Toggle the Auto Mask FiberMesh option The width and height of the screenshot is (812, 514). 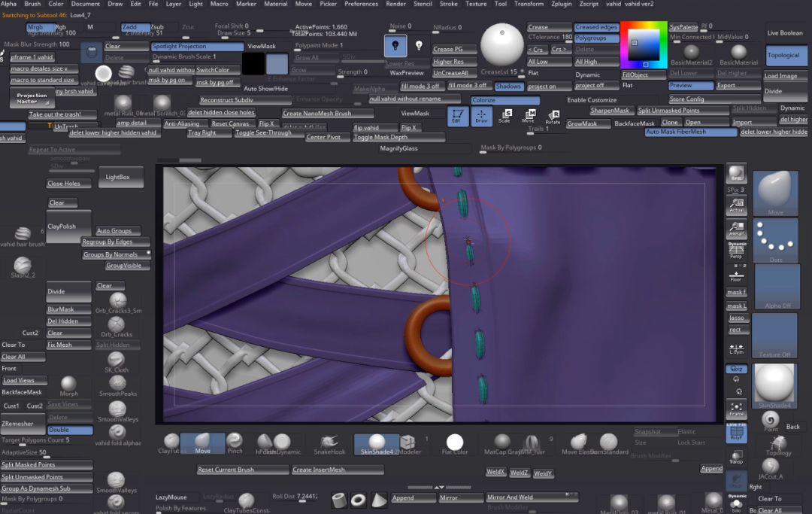(x=691, y=132)
